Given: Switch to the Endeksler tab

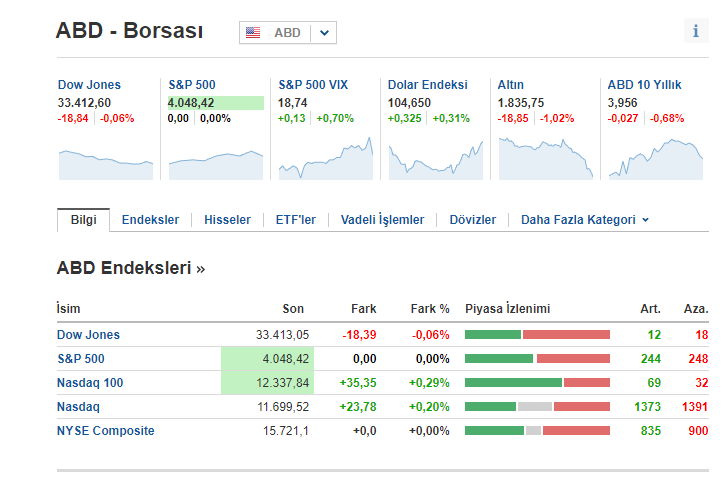Looking at the screenshot, I should (150, 220).
